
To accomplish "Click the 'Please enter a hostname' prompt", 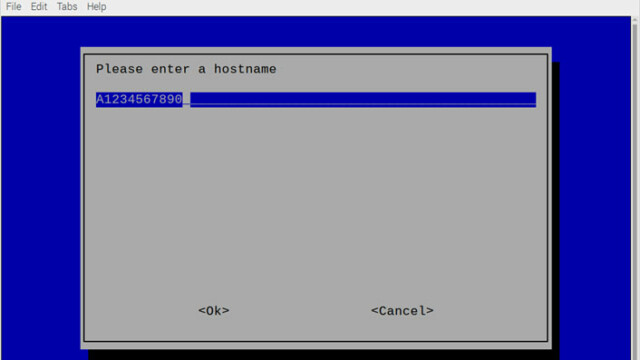I will click(x=186, y=69).
